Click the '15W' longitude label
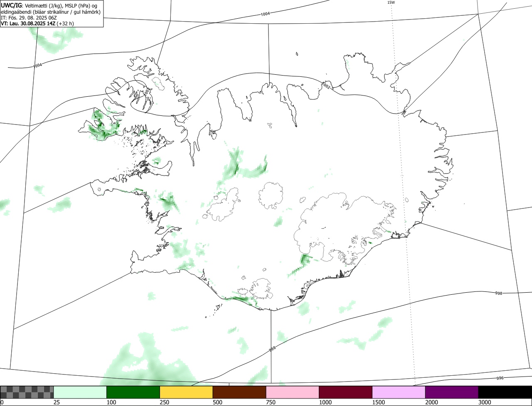Image resolution: width=532 pixels, height=406 pixels. pyautogui.click(x=391, y=2)
